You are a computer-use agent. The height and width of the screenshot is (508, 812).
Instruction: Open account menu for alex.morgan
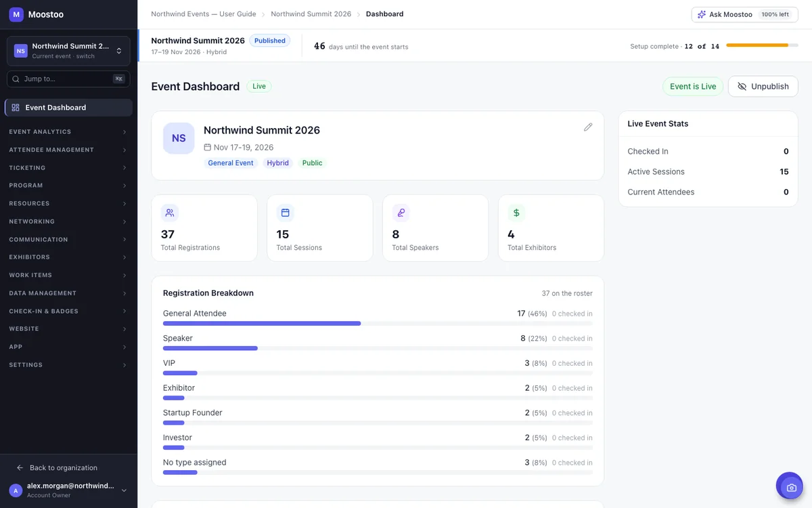[68, 490]
